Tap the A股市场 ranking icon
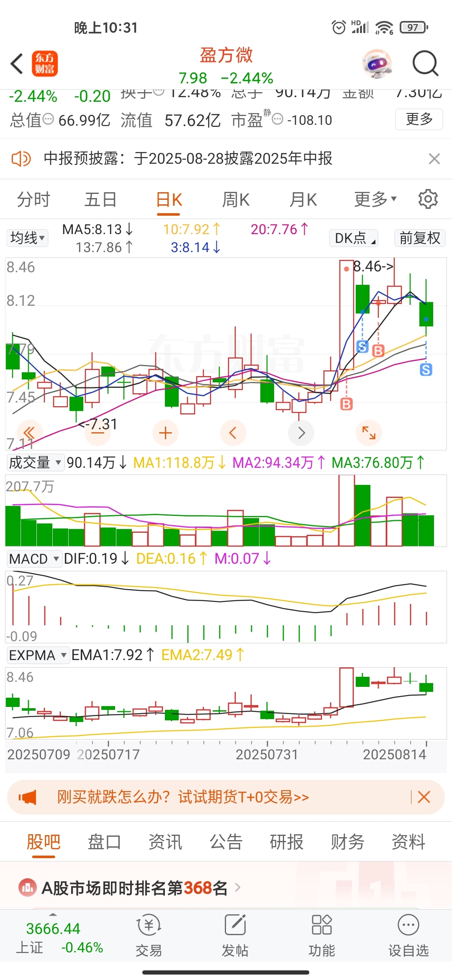Image resolution: width=452 pixels, height=980 pixels. click(x=28, y=887)
